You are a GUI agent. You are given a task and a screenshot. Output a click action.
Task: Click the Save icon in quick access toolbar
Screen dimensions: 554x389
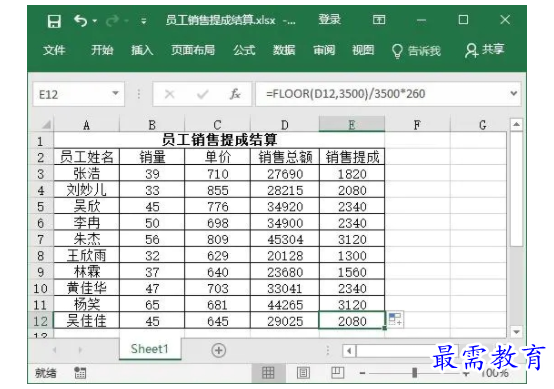coord(54,21)
